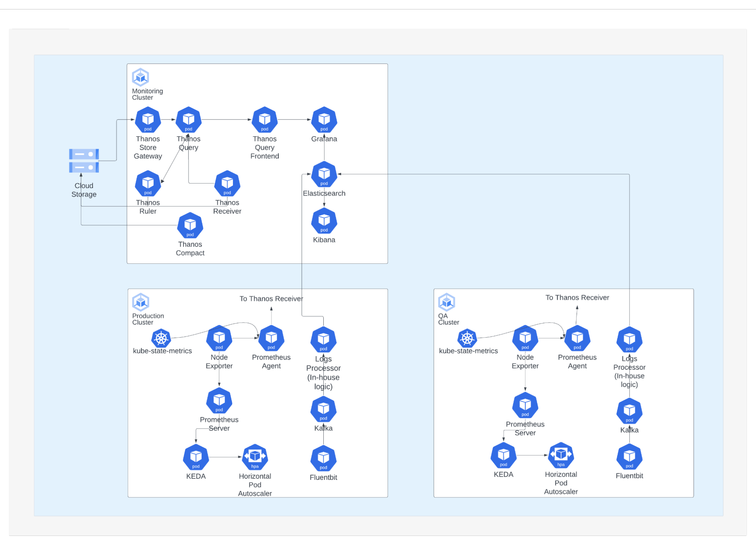Image resolution: width=756 pixels, height=545 pixels.
Task: Click 'KEDA' label in QA Cluster
Action: click(x=503, y=475)
